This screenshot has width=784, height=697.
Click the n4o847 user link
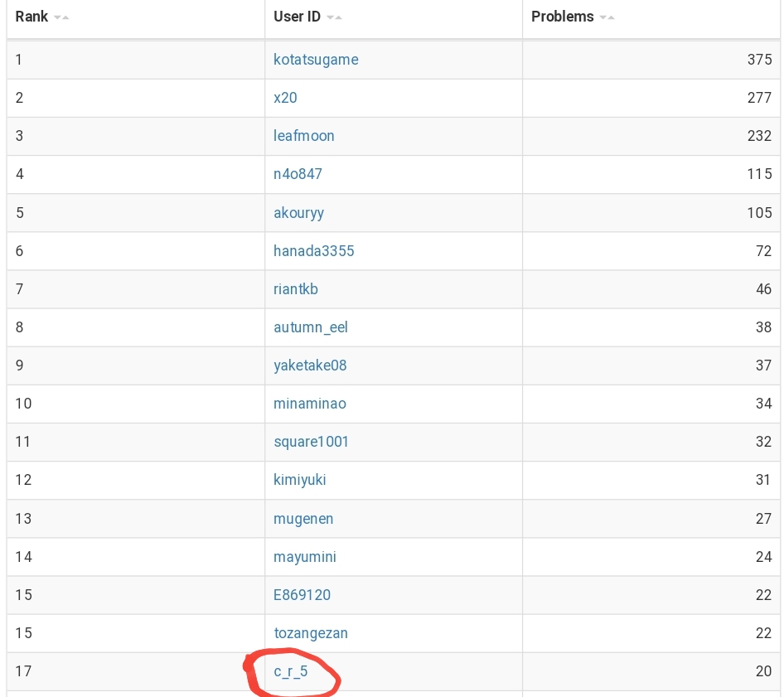(x=298, y=174)
